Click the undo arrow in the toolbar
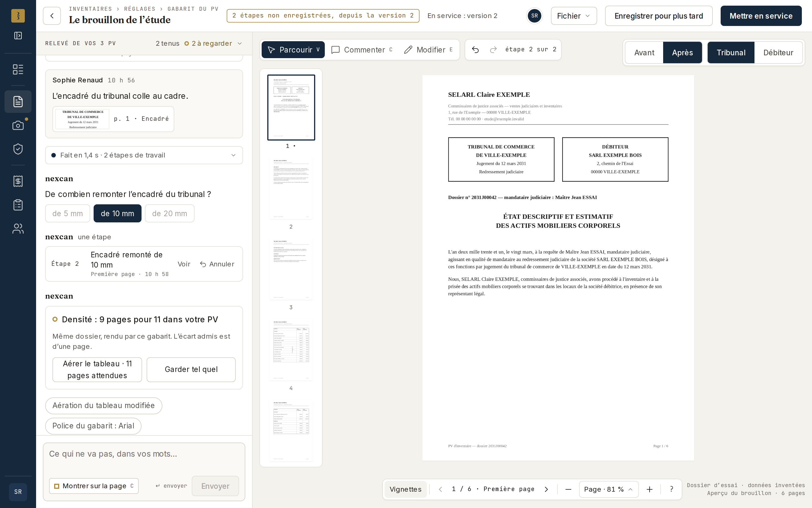This screenshot has height=508, width=812. click(x=475, y=50)
